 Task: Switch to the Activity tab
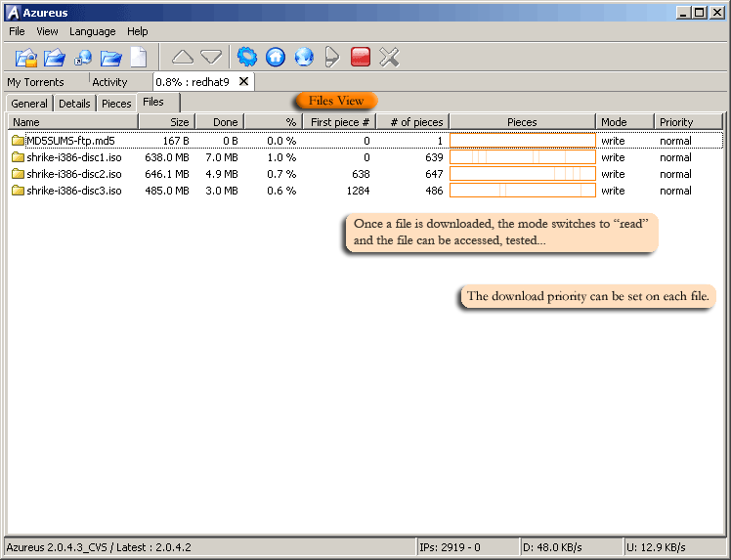tap(109, 82)
